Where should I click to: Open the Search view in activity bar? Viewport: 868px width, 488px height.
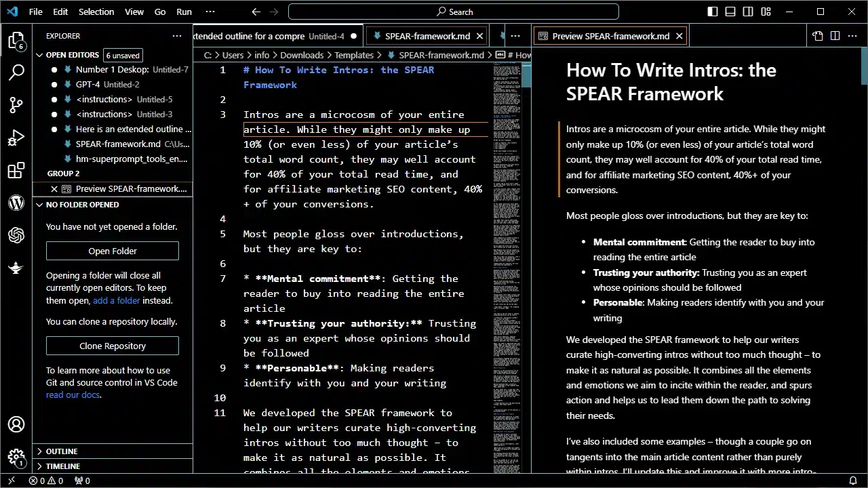pyautogui.click(x=16, y=72)
